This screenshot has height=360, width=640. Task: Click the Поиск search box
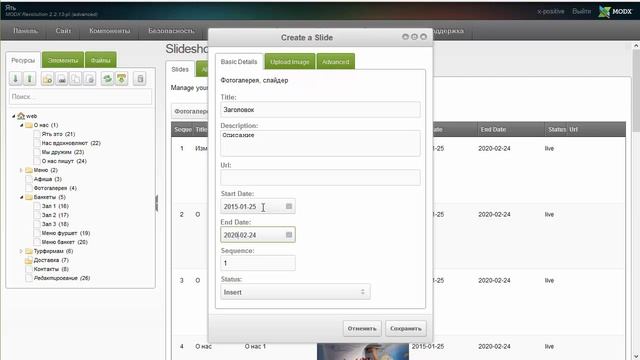coord(80,97)
